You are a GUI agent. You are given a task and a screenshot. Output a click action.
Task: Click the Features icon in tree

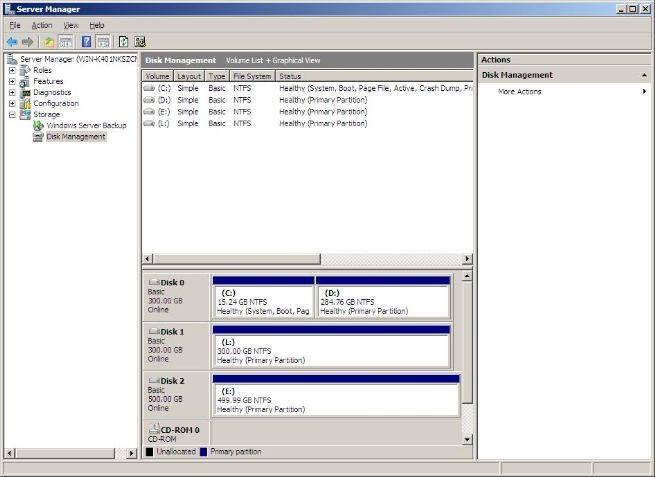25,81
